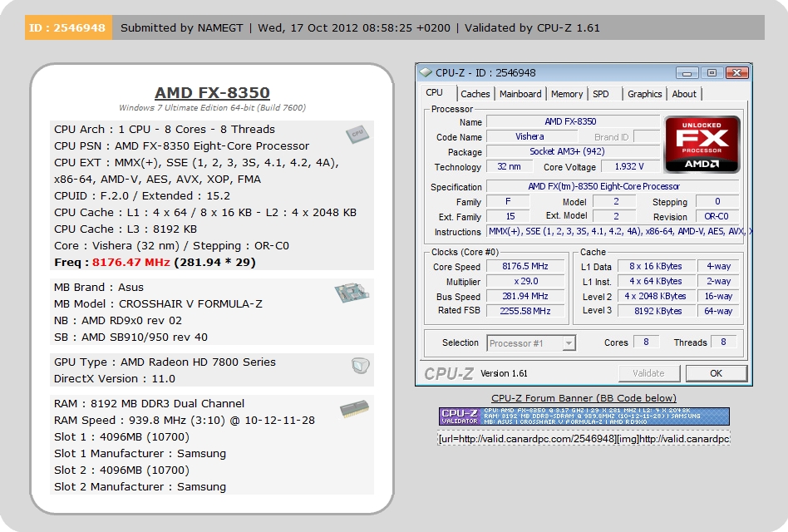The height and width of the screenshot is (532, 788).
Task: Click the Level 3 64-way value
Action: tap(719, 311)
